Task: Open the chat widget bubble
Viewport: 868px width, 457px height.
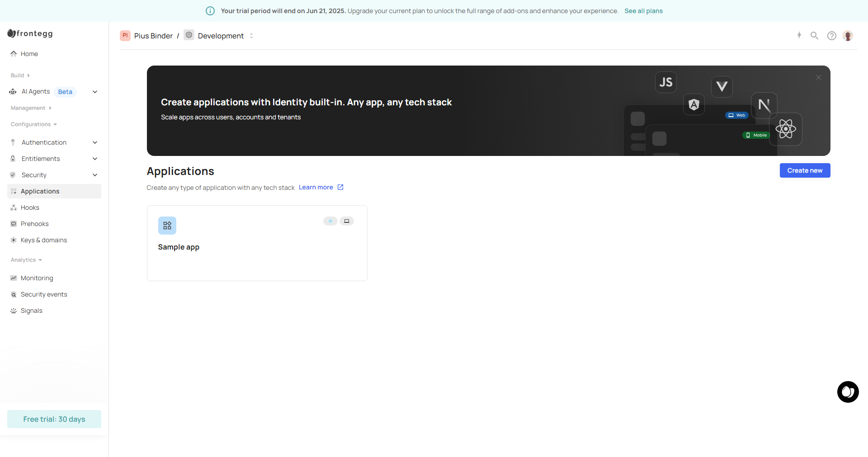Action: tap(848, 392)
